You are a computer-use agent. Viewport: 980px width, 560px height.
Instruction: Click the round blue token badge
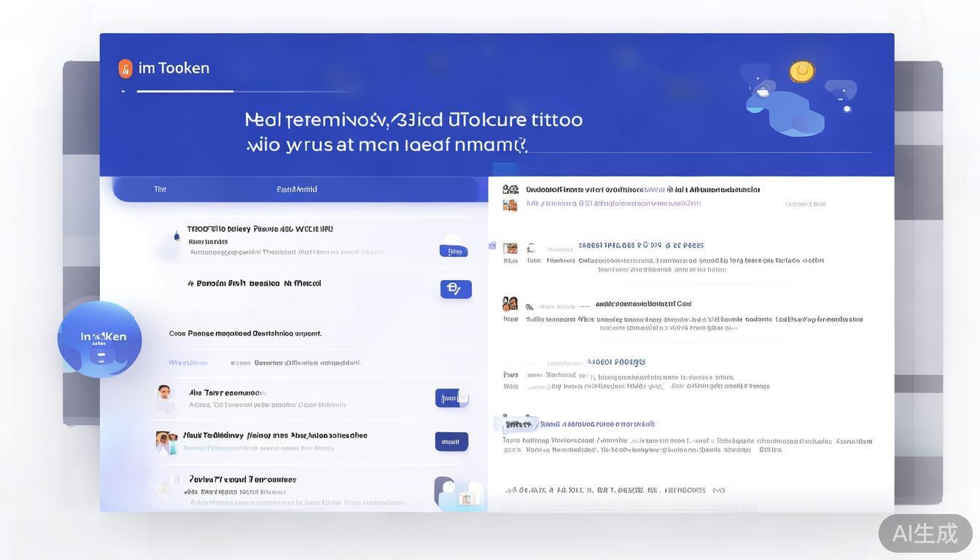point(100,339)
